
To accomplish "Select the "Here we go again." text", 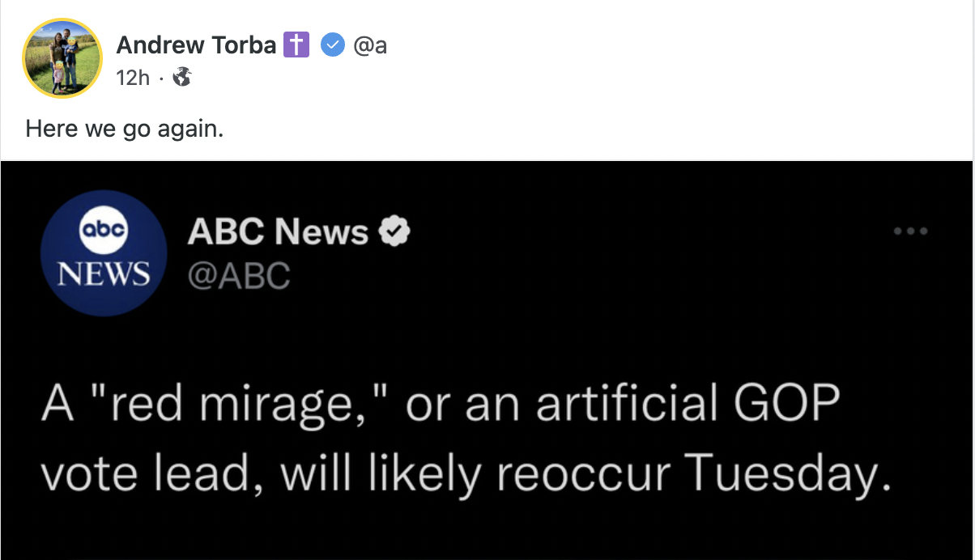I will [x=124, y=128].
